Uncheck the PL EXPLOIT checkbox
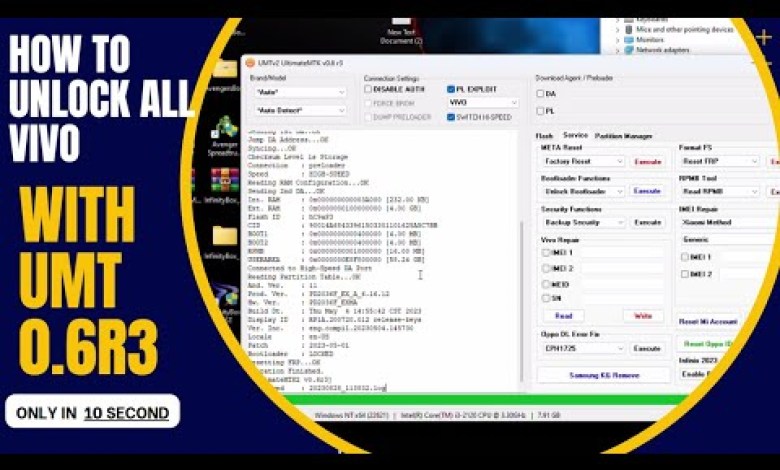Screen dimensions: 780x470 click(451, 89)
